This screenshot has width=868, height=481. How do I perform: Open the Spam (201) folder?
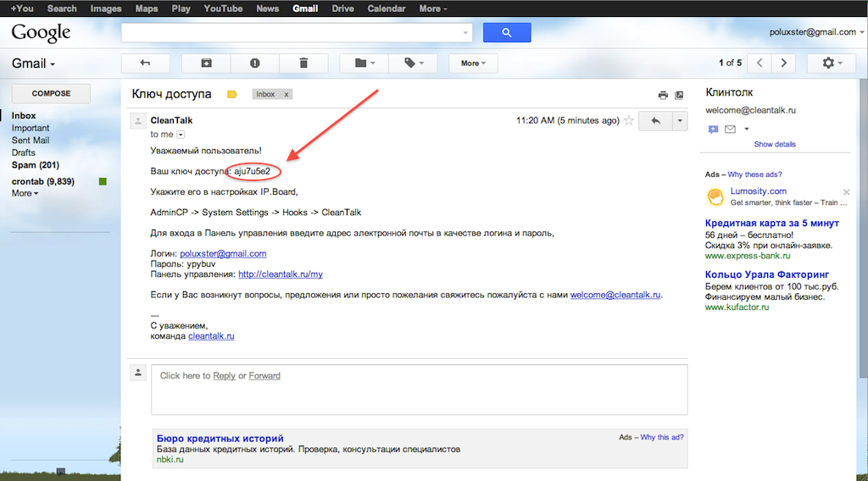coord(35,165)
